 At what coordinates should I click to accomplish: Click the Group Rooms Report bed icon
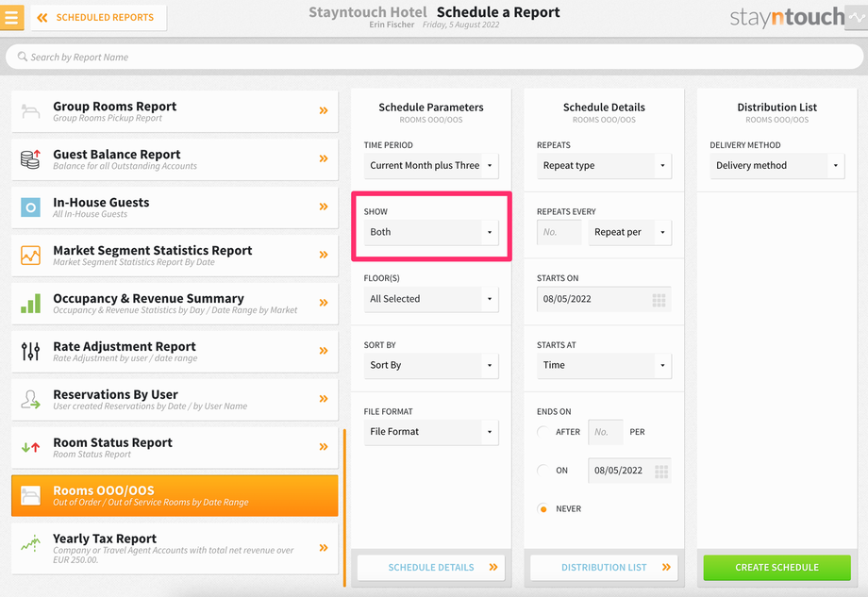point(30,110)
